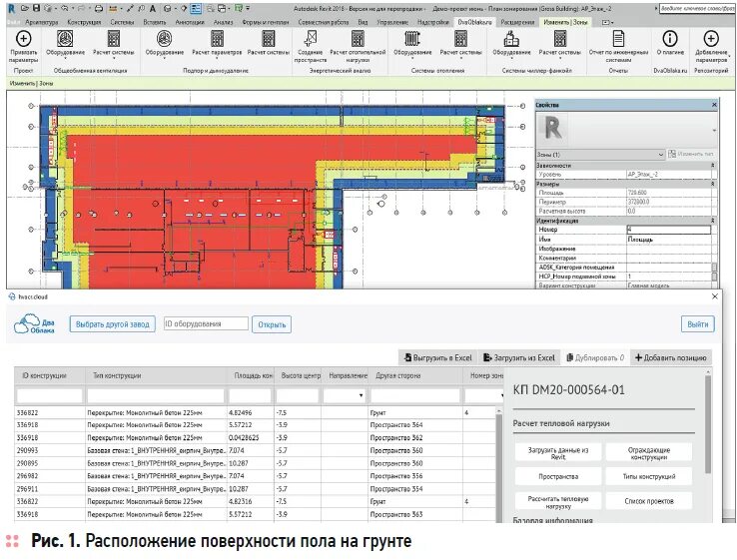Viewport: 737px width, 560px height.
Task: Click the Выгрузить в Excel button
Action: point(437,357)
